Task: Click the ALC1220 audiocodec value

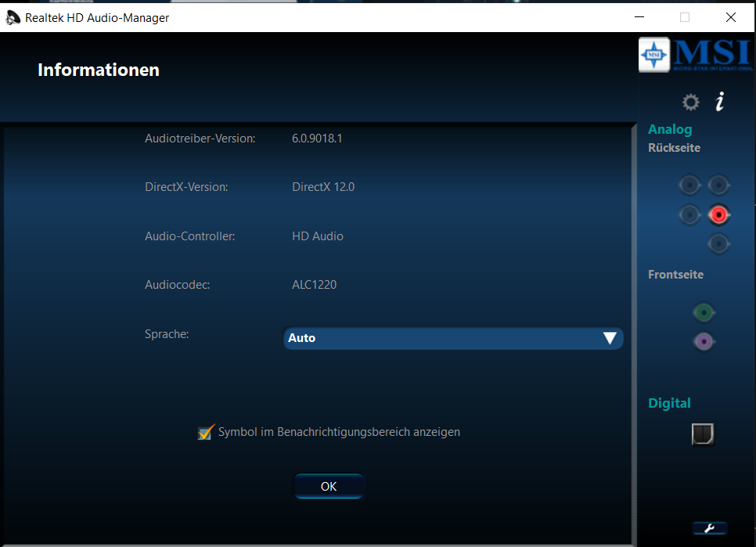Action: pyautogui.click(x=314, y=285)
